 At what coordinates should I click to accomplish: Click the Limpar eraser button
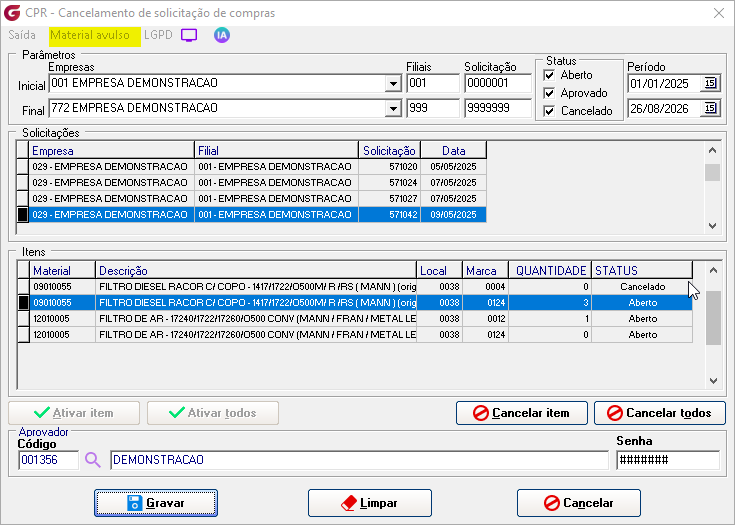click(369, 503)
